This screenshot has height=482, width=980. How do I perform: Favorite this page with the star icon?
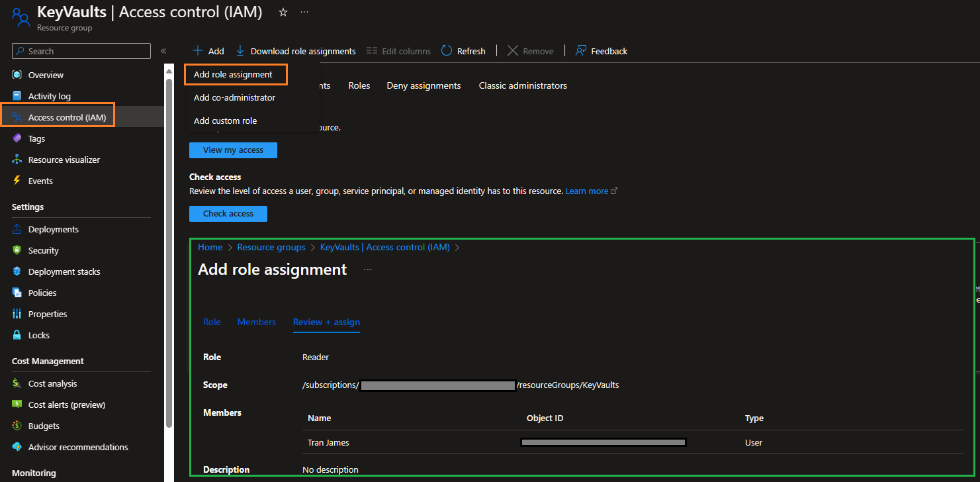click(283, 12)
